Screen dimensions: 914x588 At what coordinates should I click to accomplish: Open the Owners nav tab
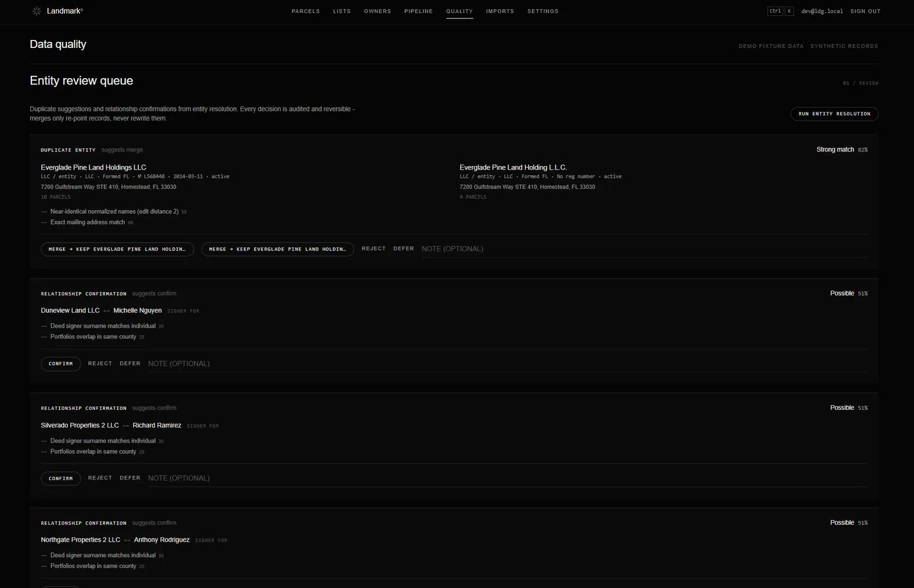pyautogui.click(x=378, y=11)
